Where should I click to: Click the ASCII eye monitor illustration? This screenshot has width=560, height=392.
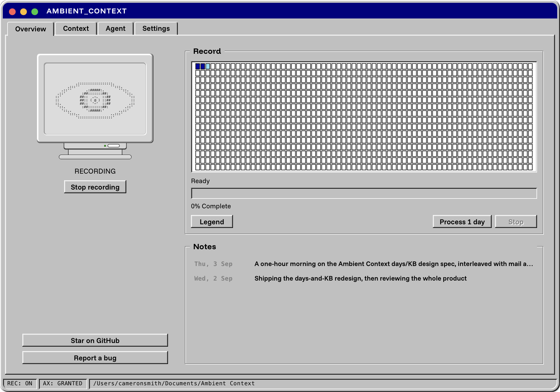[95, 106]
